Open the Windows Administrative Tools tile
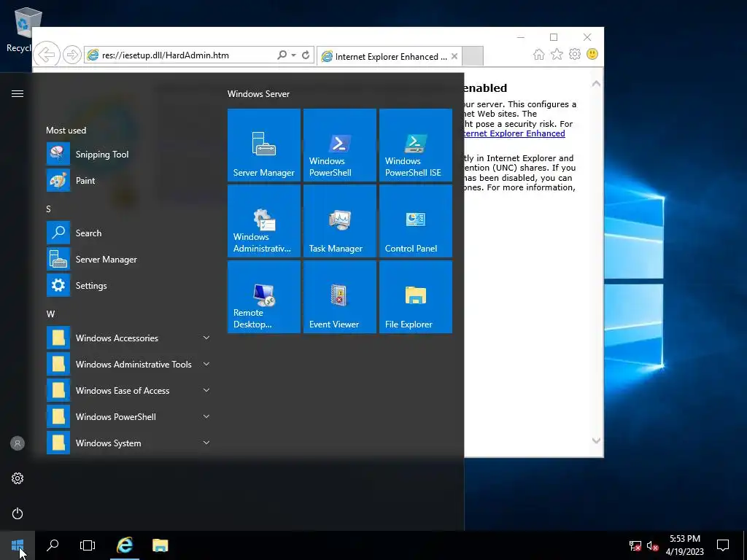 pyautogui.click(x=264, y=221)
